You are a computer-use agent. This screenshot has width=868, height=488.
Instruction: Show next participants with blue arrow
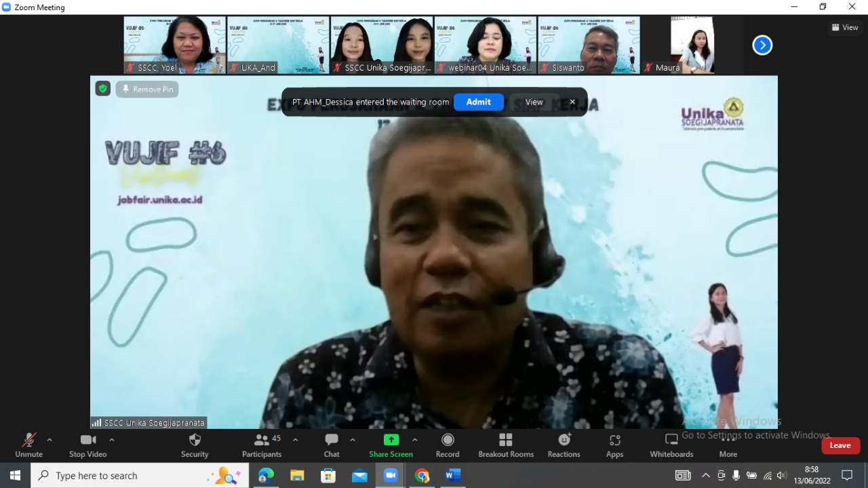pyautogui.click(x=762, y=45)
